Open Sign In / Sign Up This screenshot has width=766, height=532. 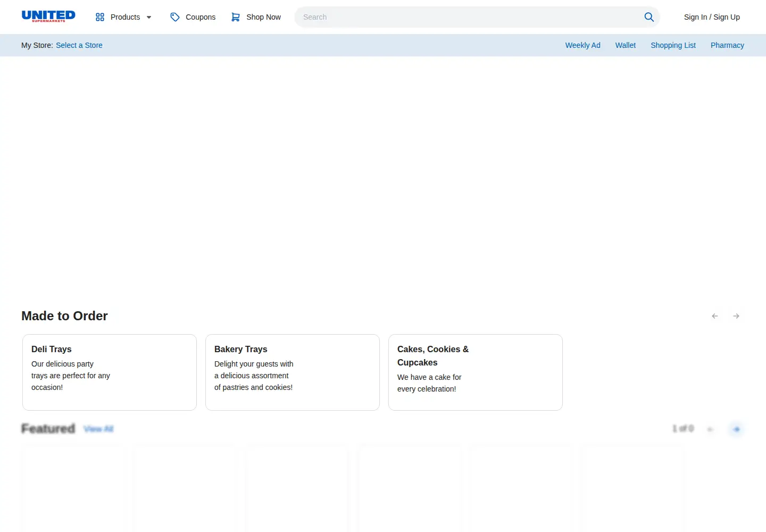coord(712,17)
